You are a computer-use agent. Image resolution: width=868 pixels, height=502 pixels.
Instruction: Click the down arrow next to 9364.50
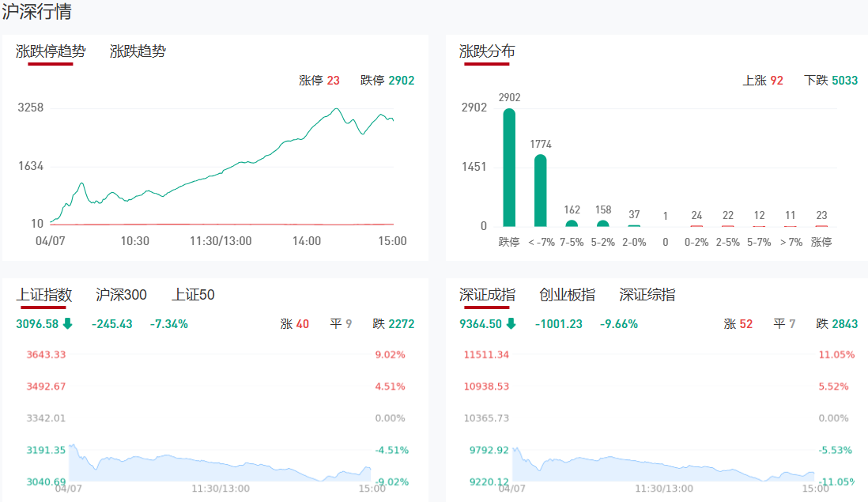(x=511, y=323)
